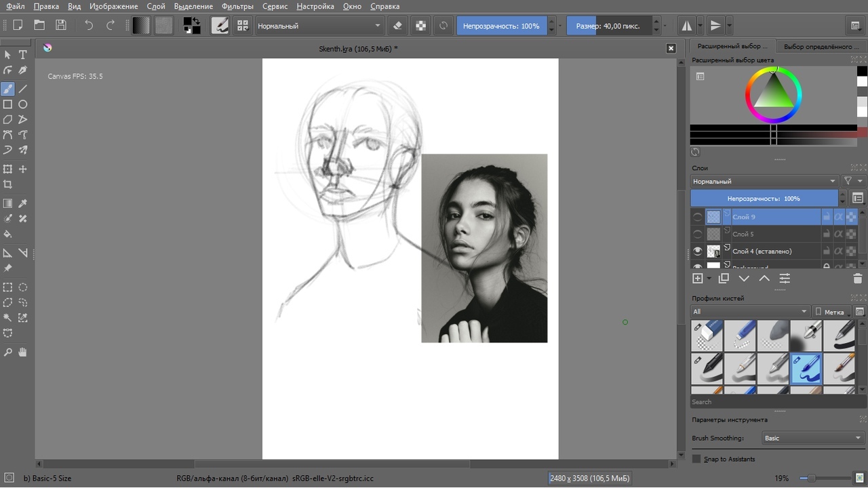The image size is (868, 488).
Task: Toggle Preserve Alpha in the toolbar
Action: (x=421, y=26)
